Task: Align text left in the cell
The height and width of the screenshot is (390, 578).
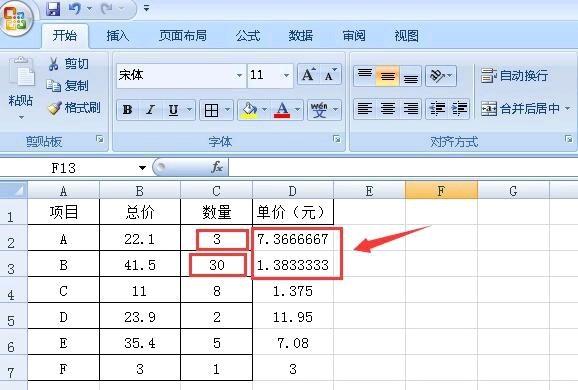Action: (365, 109)
